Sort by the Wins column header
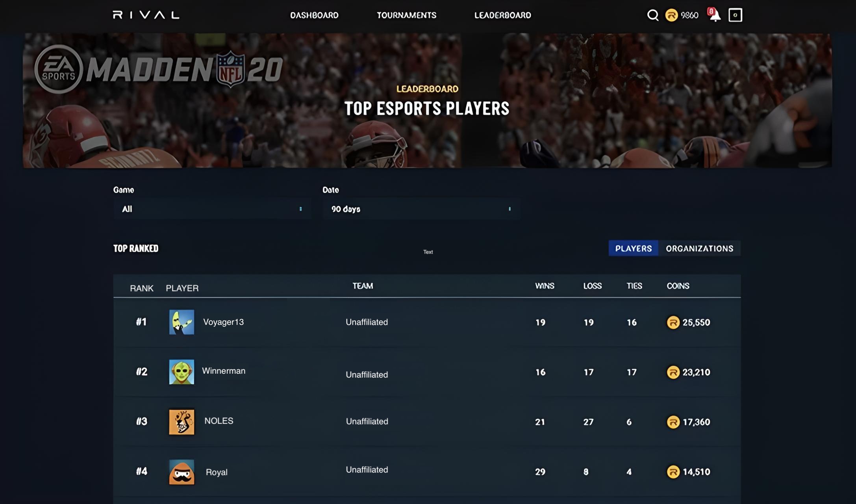The width and height of the screenshot is (856, 504). (545, 286)
